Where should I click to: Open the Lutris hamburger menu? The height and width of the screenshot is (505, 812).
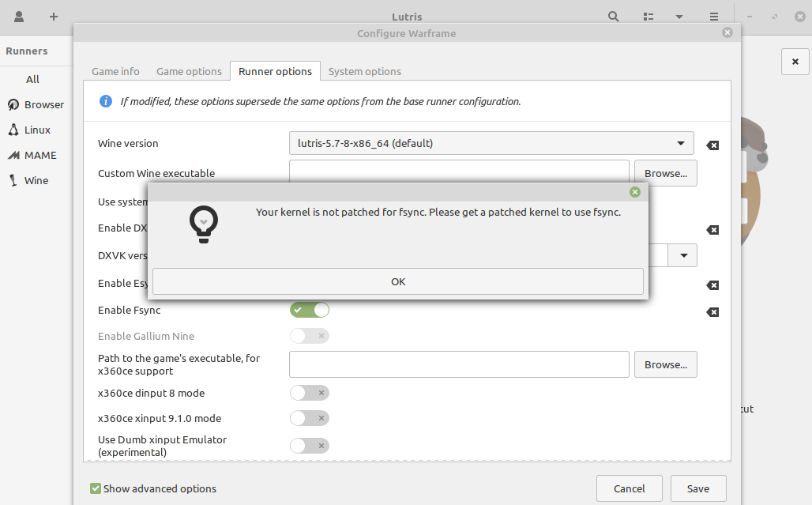pos(713,17)
